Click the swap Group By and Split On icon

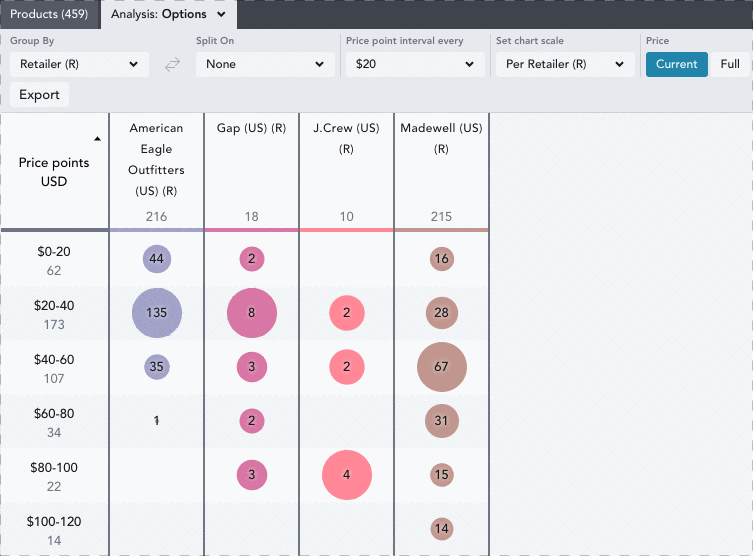172,64
